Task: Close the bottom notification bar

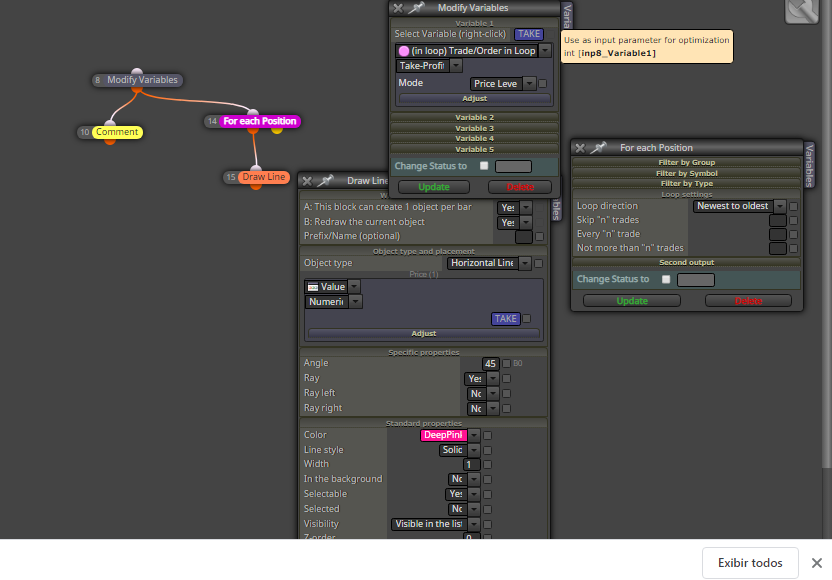Action: (x=817, y=563)
